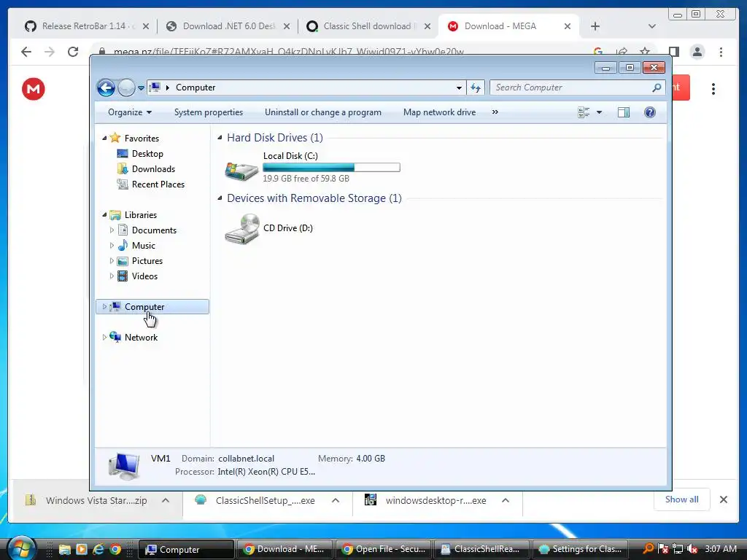This screenshot has width=747, height=560.
Task: Click Show all downloads
Action: click(682, 499)
